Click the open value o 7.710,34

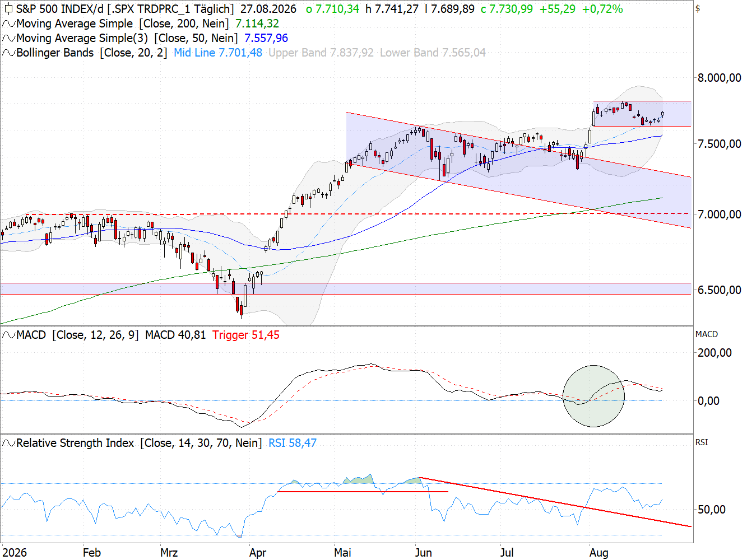pyautogui.click(x=333, y=9)
